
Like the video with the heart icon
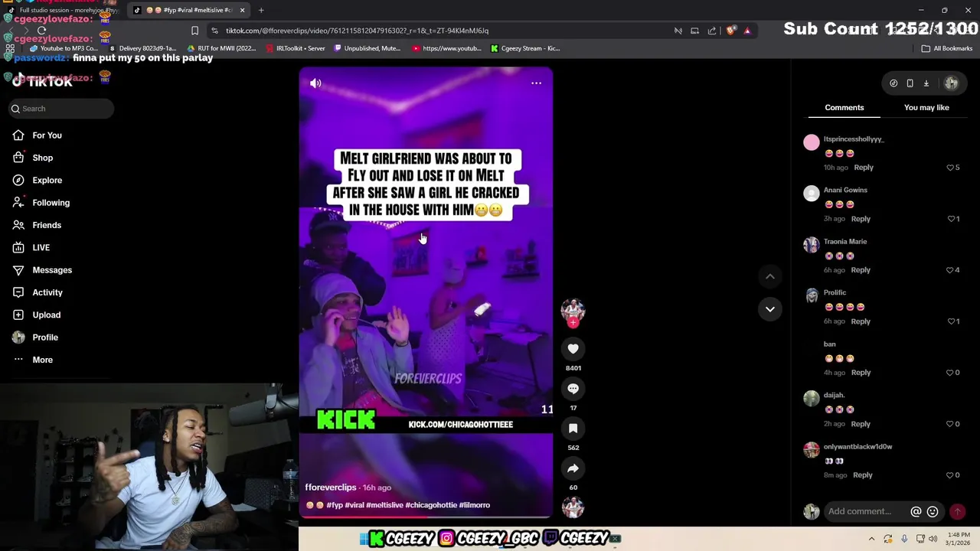[573, 349]
